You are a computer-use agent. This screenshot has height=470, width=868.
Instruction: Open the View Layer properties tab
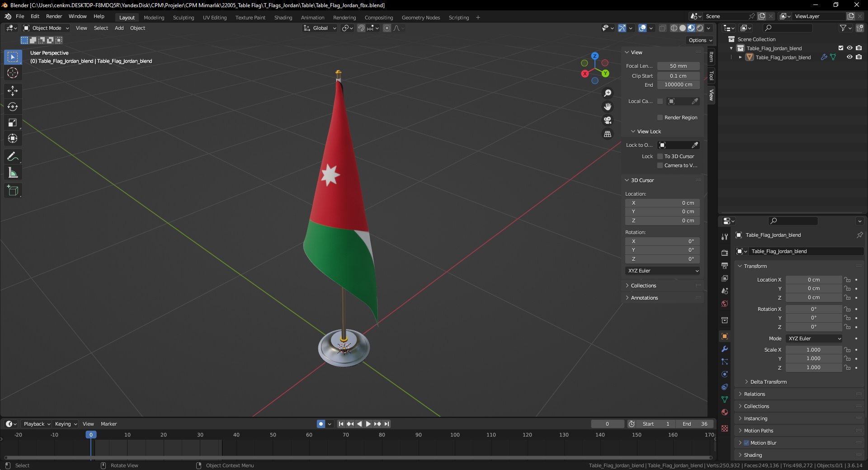[725, 278]
